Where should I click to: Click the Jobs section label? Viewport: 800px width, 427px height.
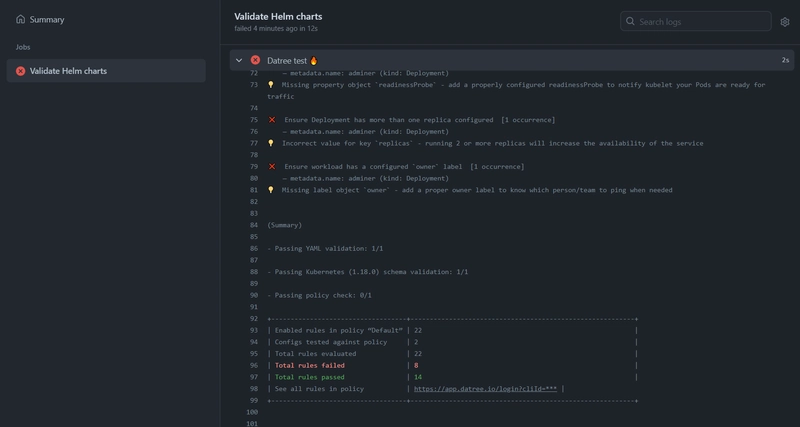click(23, 47)
